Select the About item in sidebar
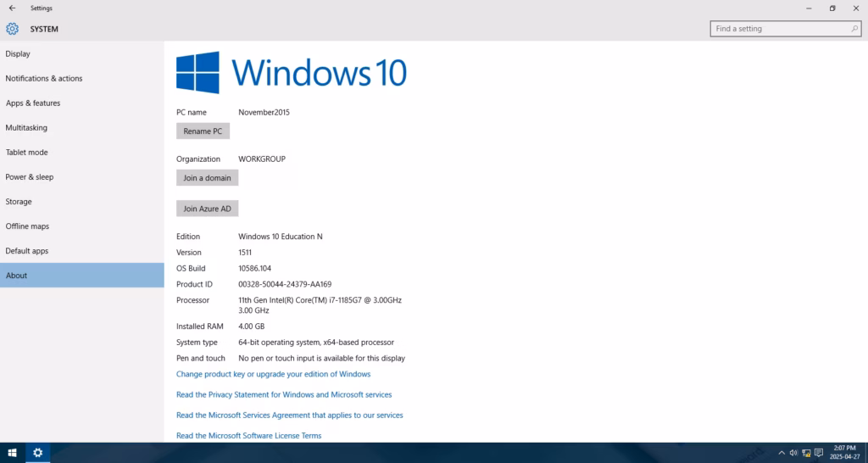Image resolution: width=868 pixels, height=463 pixels. [82, 276]
